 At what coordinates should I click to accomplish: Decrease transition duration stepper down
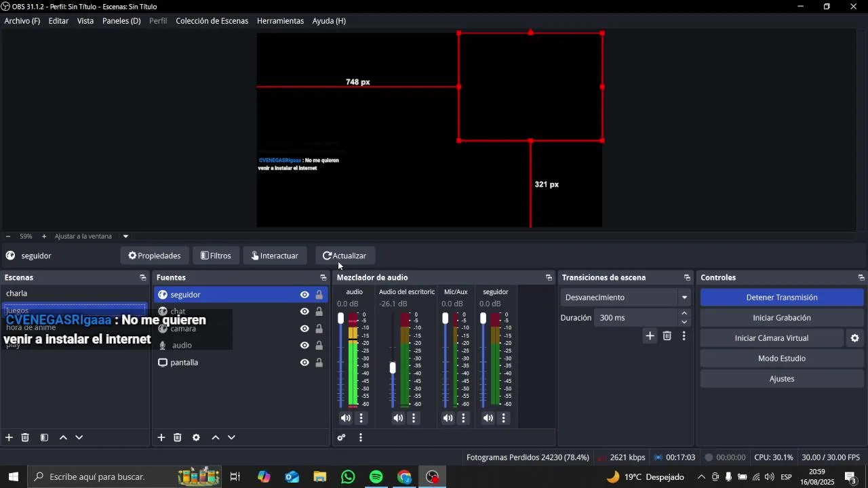coord(684,322)
